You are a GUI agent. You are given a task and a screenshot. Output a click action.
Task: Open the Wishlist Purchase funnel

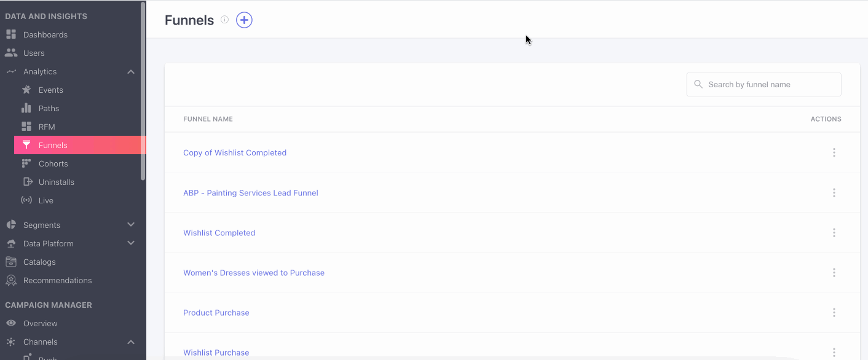[x=216, y=353]
